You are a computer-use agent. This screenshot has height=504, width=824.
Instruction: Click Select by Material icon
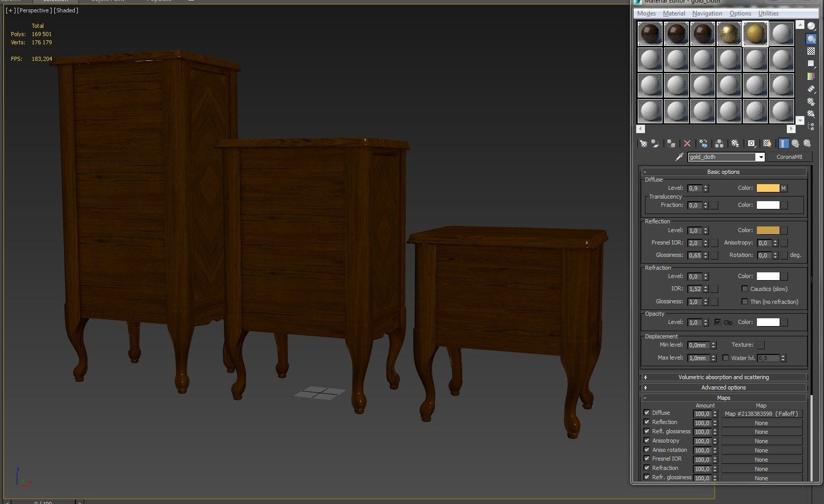(811, 113)
